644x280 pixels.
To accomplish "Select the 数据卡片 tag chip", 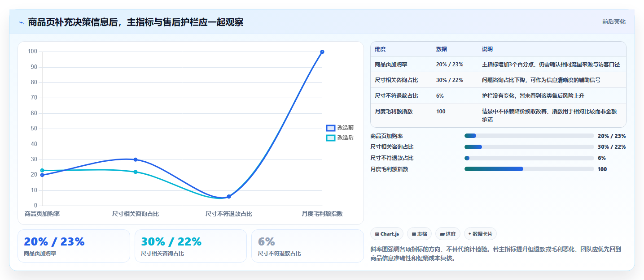I will click(480, 234).
